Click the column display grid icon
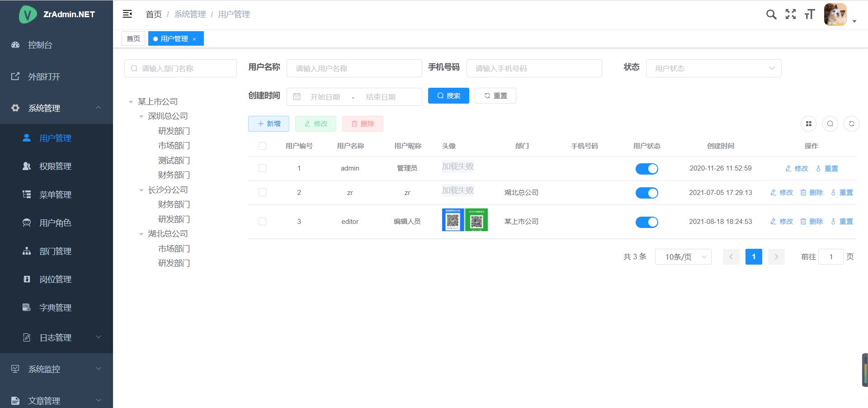Image resolution: width=868 pixels, height=408 pixels. tap(809, 123)
